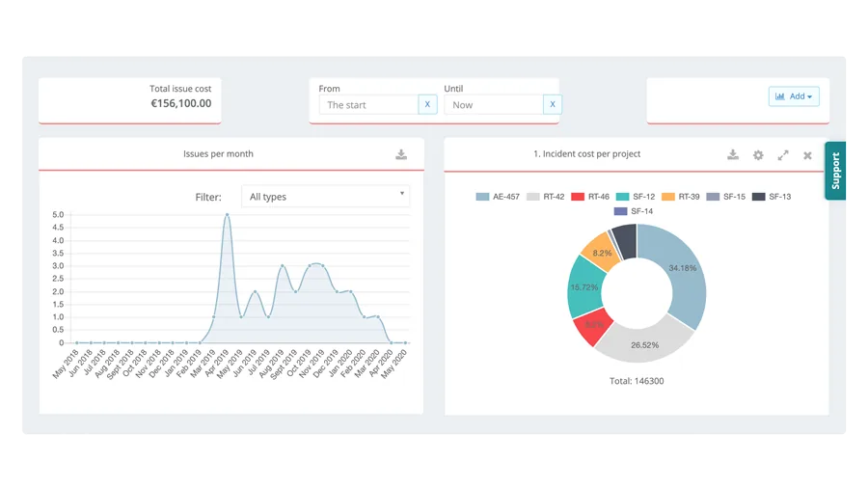Select the 8.2% orange donut slice
This screenshot has height=488, width=868.
601,253
